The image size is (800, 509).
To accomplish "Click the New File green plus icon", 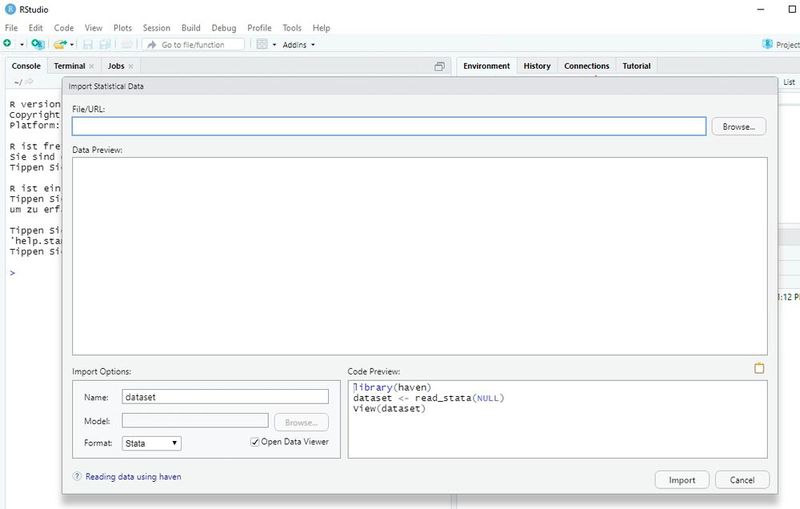I will (7, 44).
